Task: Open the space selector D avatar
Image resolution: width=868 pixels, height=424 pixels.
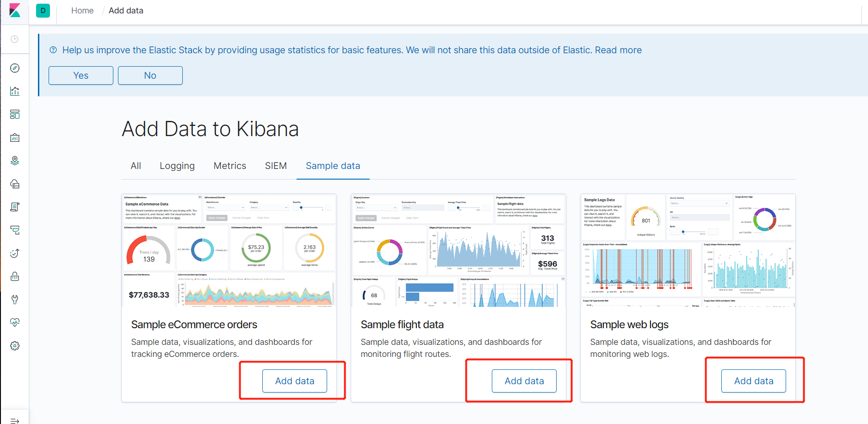Action: [x=43, y=10]
